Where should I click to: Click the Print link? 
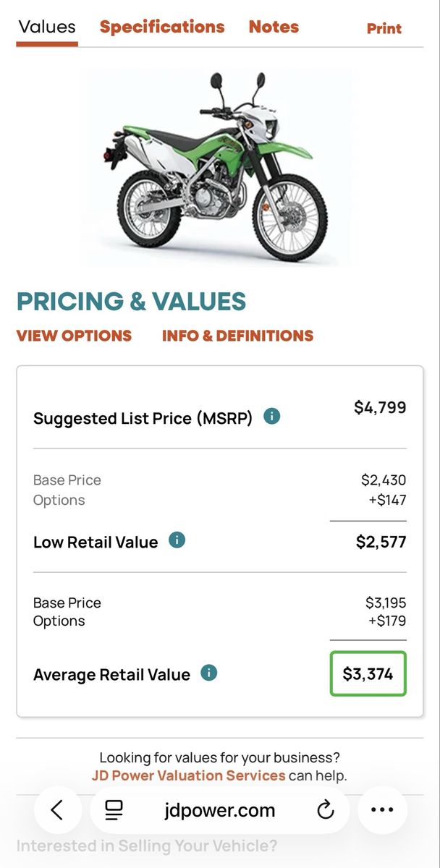click(x=384, y=29)
